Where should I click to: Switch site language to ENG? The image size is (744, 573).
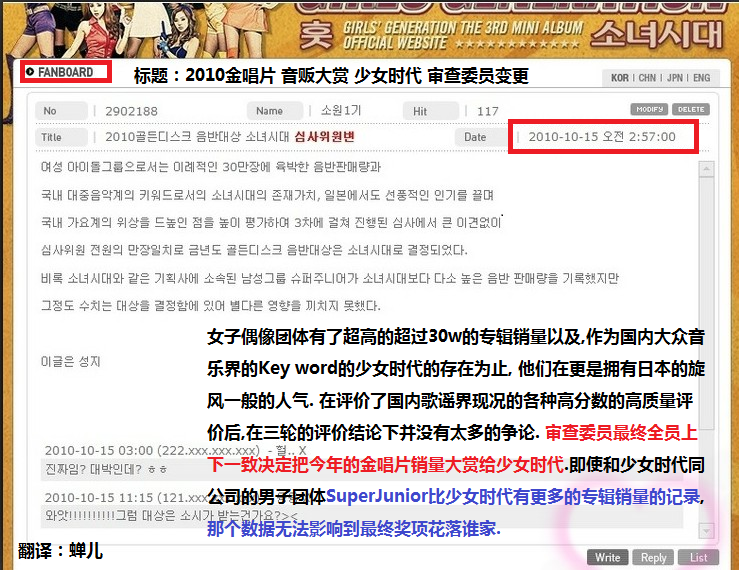tap(702, 78)
